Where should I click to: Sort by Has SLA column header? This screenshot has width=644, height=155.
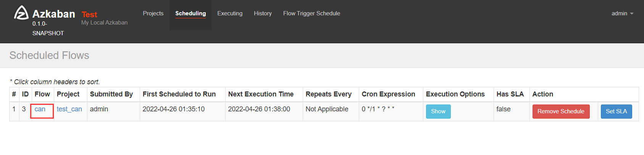pyautogui.click(x=510, y=94)
